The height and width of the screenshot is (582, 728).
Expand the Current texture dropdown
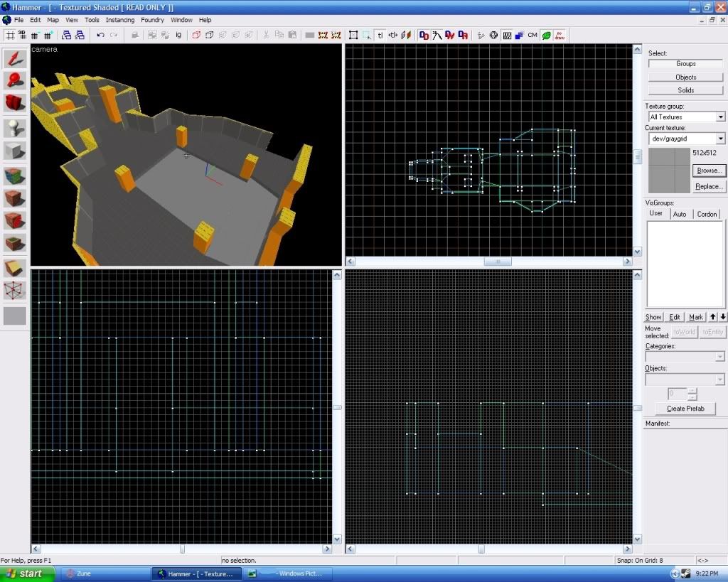click(720, 139)
